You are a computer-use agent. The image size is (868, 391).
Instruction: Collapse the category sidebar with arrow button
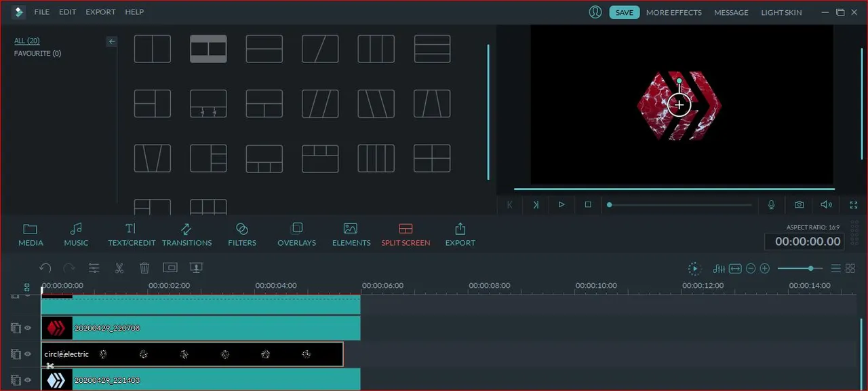(112, 41)
